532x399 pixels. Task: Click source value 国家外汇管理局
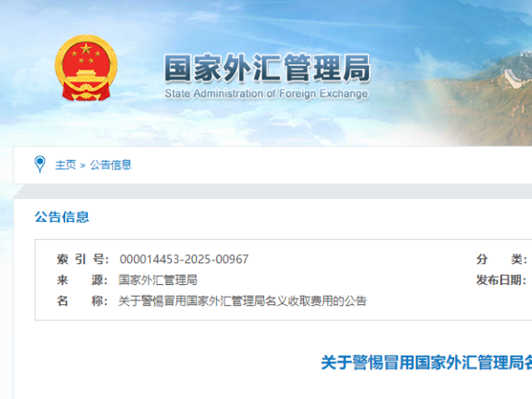coord(157,280)
